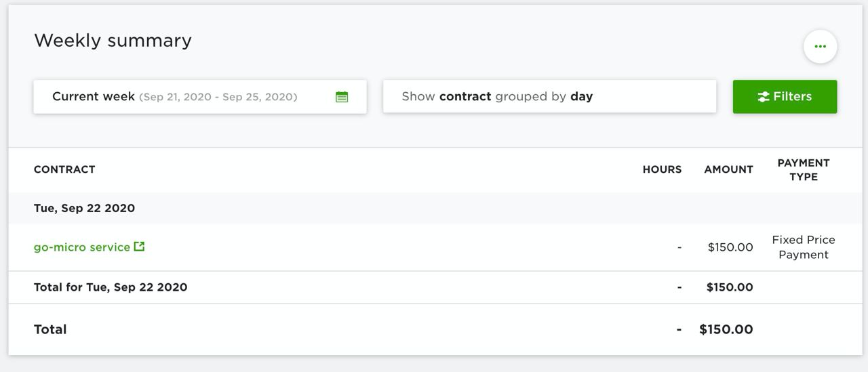
Task: Click the Tue, Sep 22 2020 group row
Action: [435, 208]
